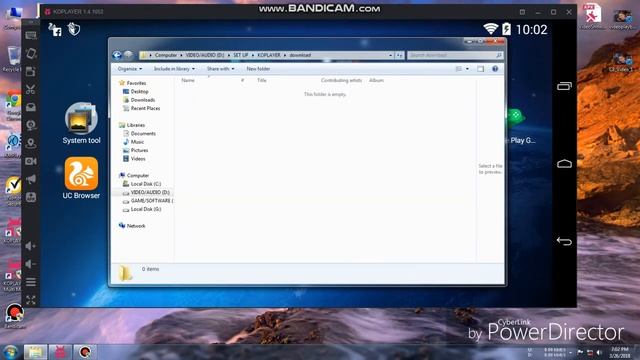640x360 pixels.
Task: Tap the Android back button
Action: point(564,241)
